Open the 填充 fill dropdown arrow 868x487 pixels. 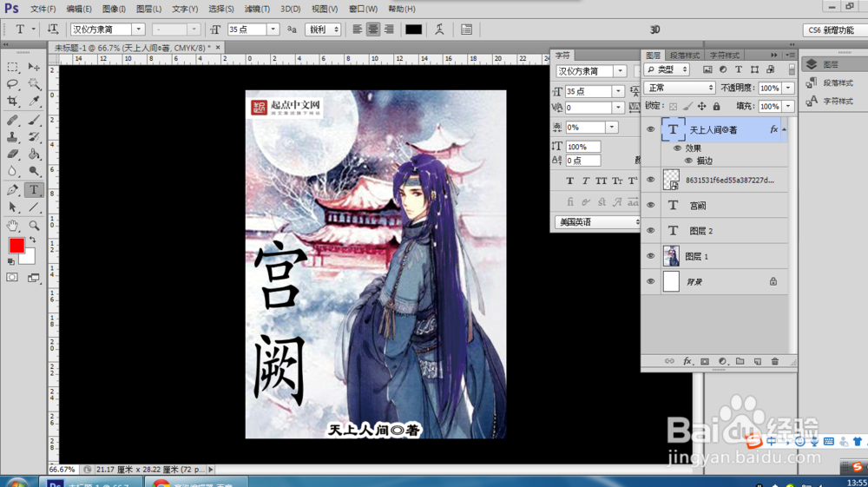788,106
